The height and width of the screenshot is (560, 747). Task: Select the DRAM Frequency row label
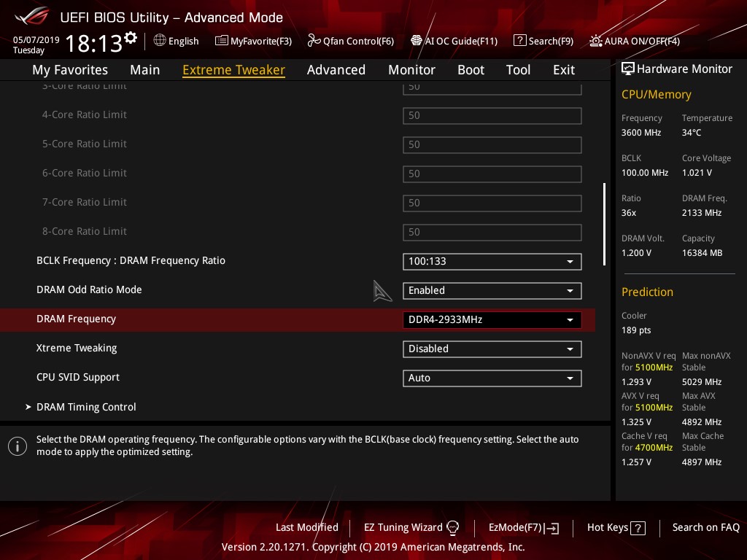point(76,319)
